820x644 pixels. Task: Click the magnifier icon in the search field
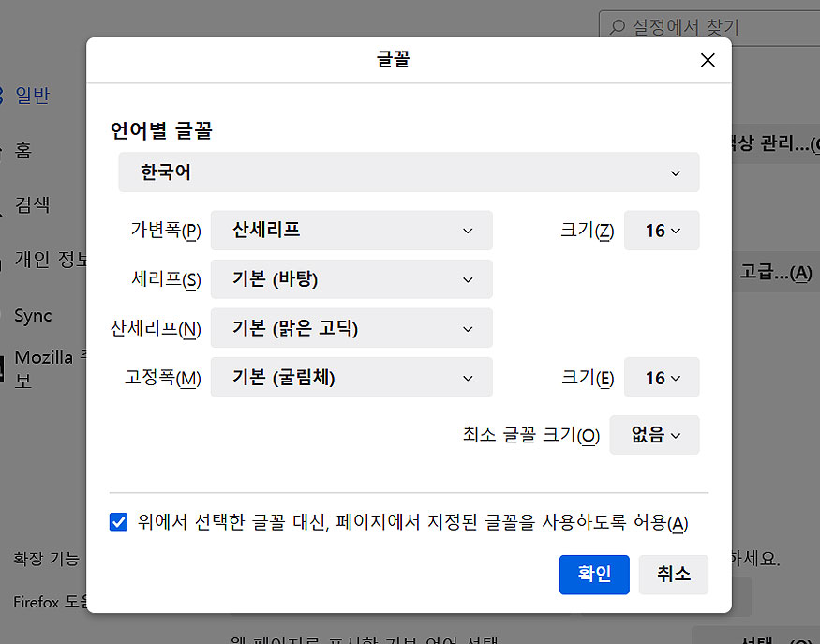[618, 26]
